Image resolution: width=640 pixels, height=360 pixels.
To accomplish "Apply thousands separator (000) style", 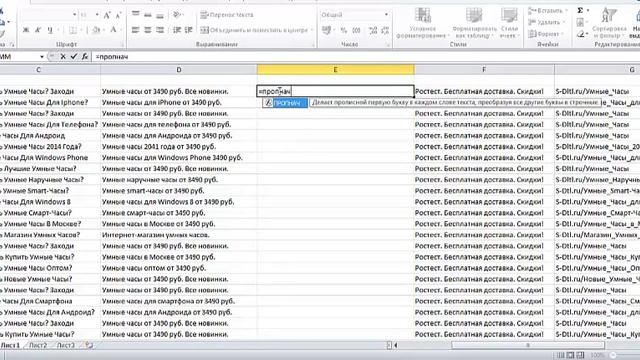I will tap(356, 30).
